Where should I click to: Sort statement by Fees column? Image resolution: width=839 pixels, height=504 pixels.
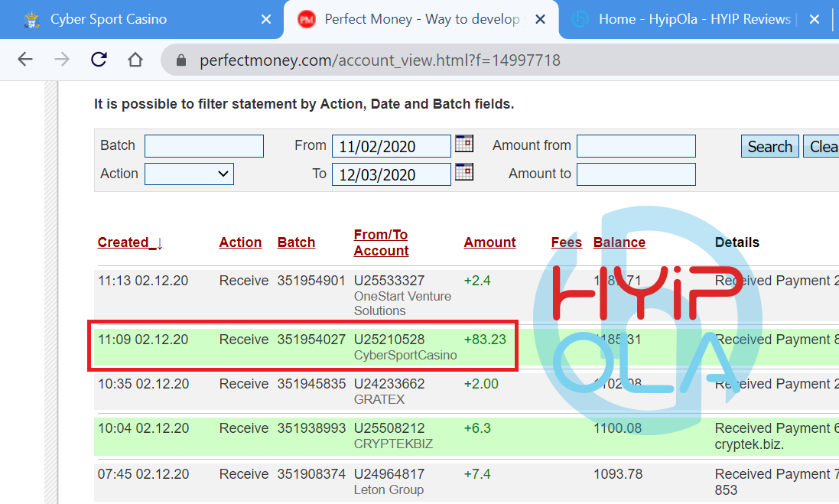566,242
